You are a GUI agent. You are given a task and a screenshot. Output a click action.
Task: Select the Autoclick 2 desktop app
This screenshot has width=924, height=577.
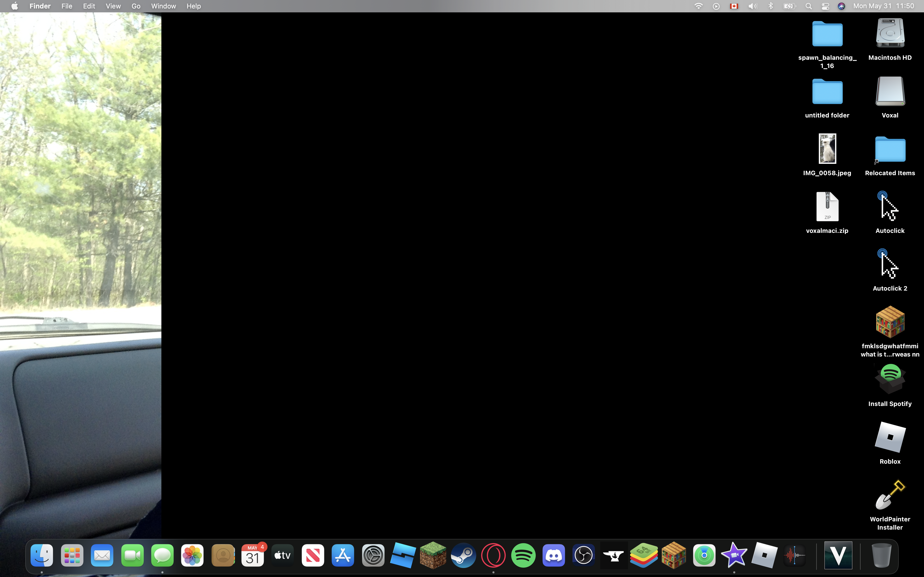click(x=890, y=265)
